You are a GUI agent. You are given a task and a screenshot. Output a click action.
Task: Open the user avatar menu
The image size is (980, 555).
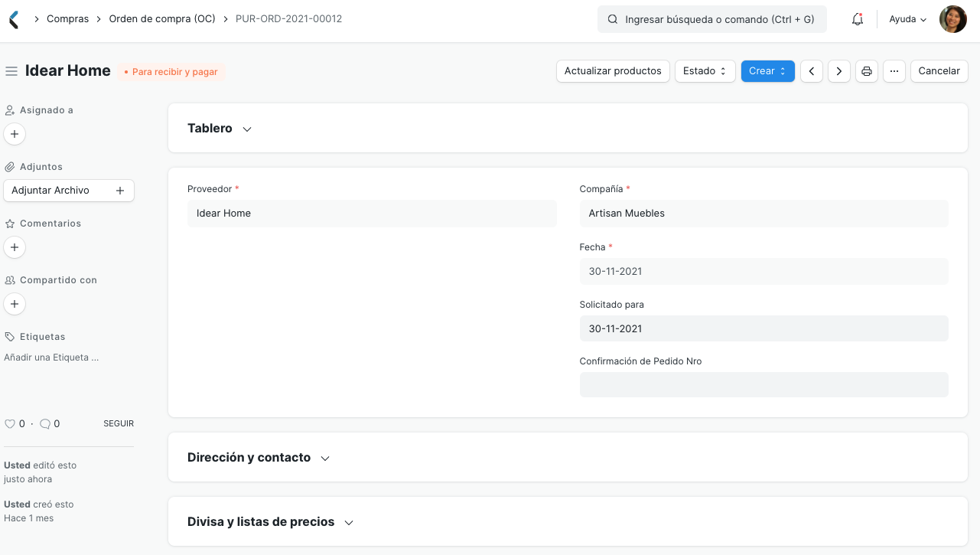point(953,19)
